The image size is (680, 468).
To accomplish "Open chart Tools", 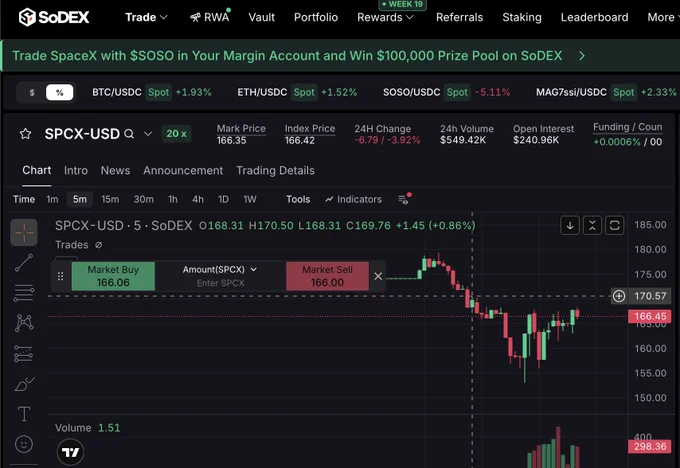I will click(298, 199).
